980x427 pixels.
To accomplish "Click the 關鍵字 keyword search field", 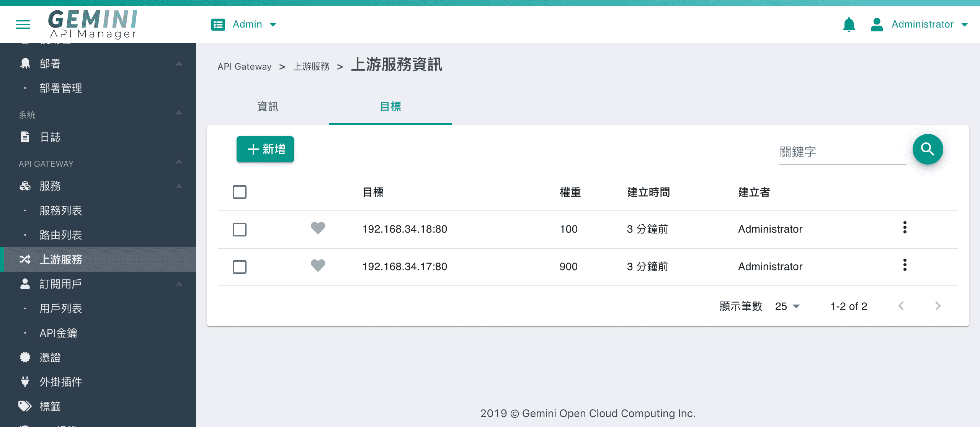I will pyautogui.click(x=843, y=152).
